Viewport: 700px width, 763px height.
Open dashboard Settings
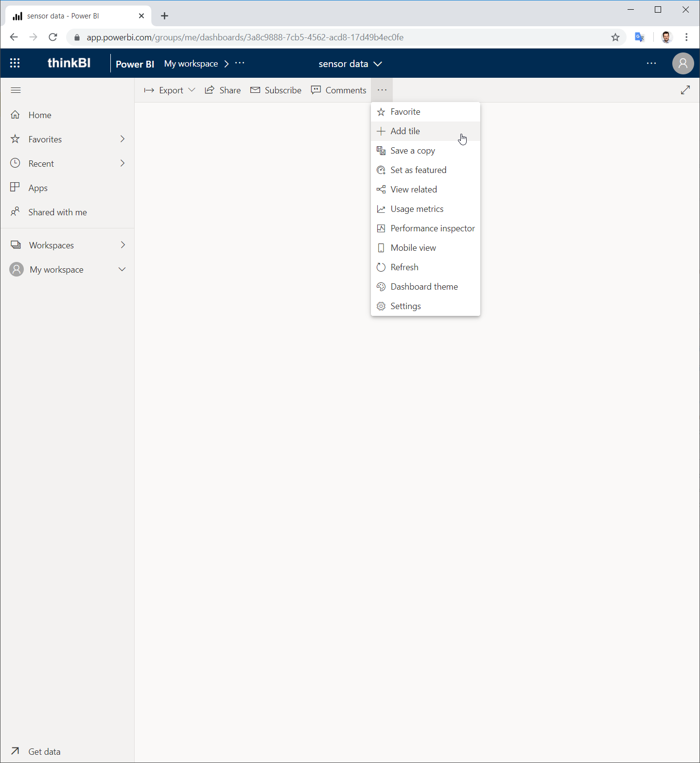[425, 306]
